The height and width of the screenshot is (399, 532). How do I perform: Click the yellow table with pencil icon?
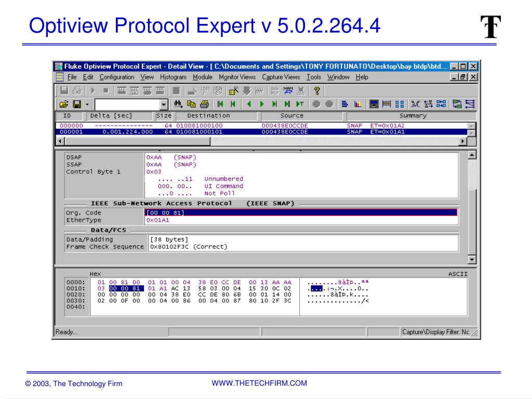point(233,90)
